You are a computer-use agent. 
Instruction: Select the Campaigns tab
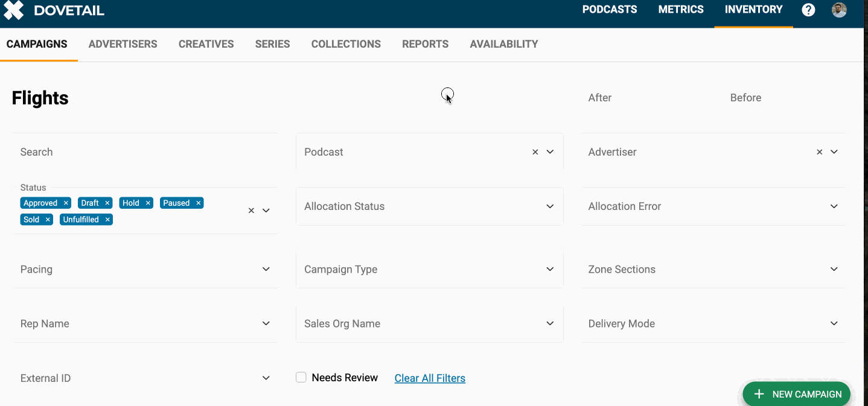point(37,44)
